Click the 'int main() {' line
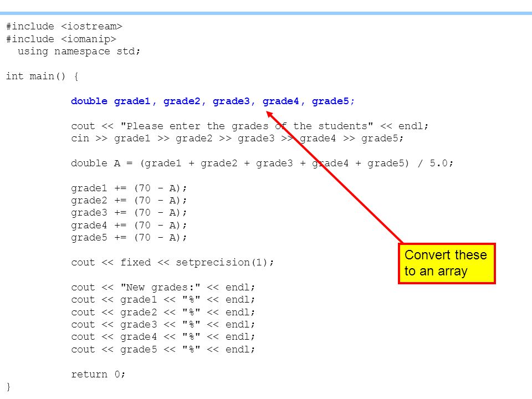The height and width of the screenshot is (399, 532). pyautogui.click(x=43, y=76)
